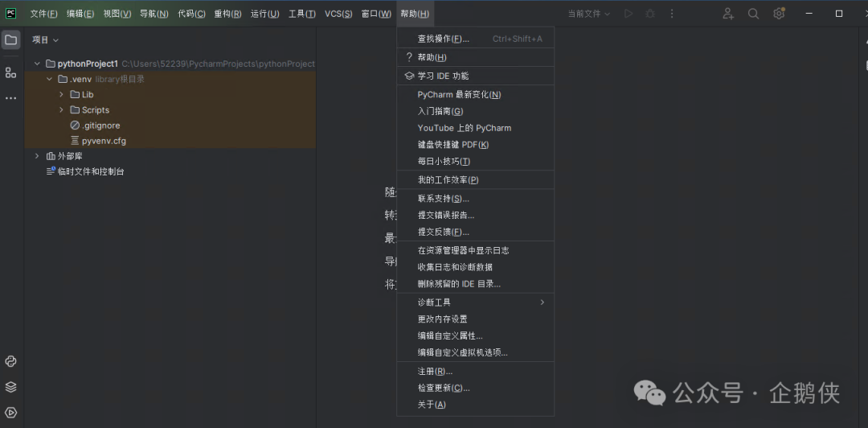Open 更改内存设置 menu item
The image size is (868, 428).
pos(476,319)
